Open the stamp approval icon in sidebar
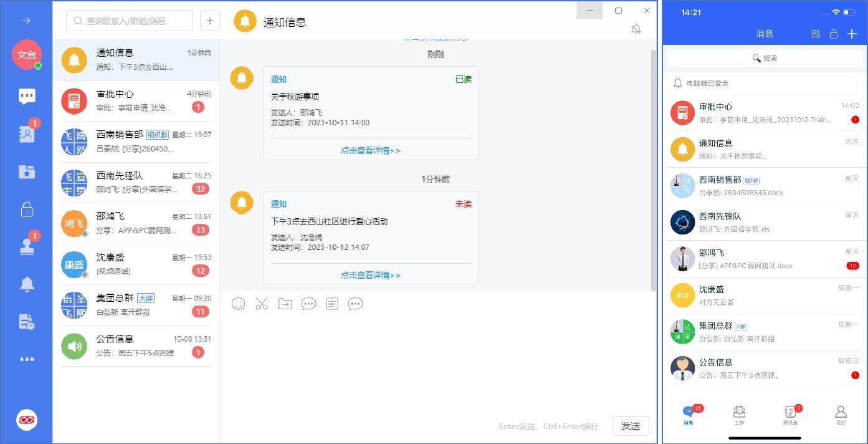Viewport: 868px width, 444px height. [27, 247]
